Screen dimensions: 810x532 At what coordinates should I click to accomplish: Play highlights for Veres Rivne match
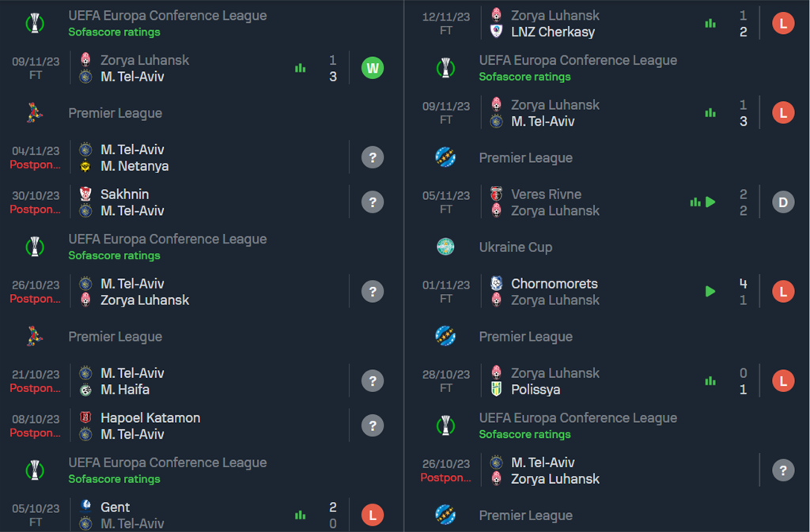pos(711,202)
